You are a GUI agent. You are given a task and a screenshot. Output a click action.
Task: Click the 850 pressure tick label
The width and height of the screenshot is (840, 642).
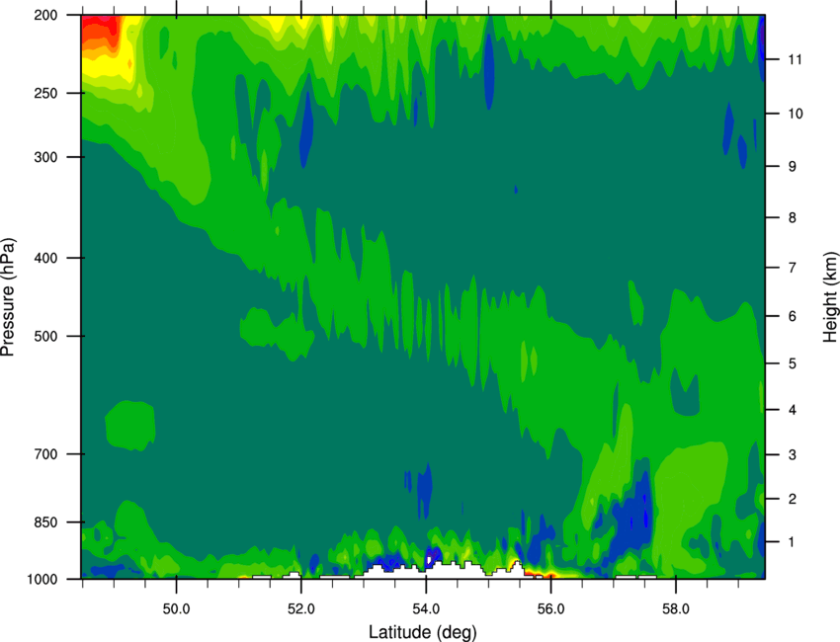[x=45, y=522]
